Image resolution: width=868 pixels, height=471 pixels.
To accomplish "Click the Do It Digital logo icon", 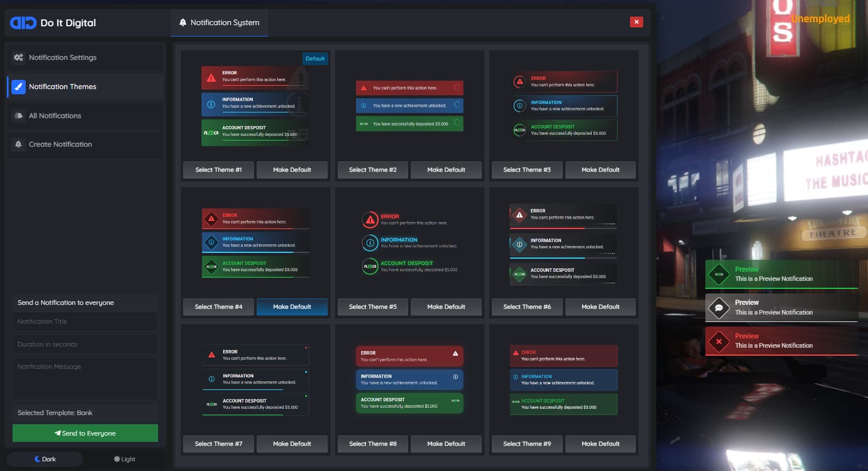I will coord(23,23).
